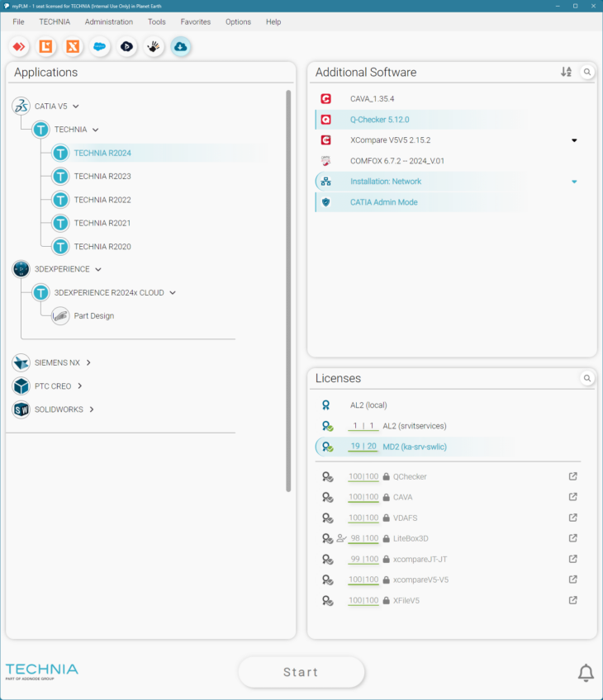Open the Options menu

pyautogui.click(x=238, y=21)
